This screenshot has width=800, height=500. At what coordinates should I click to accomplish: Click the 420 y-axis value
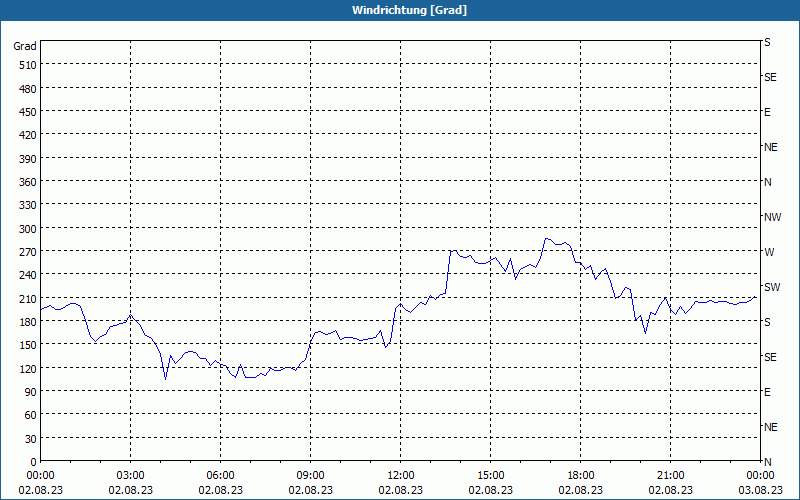coord(28,135)
